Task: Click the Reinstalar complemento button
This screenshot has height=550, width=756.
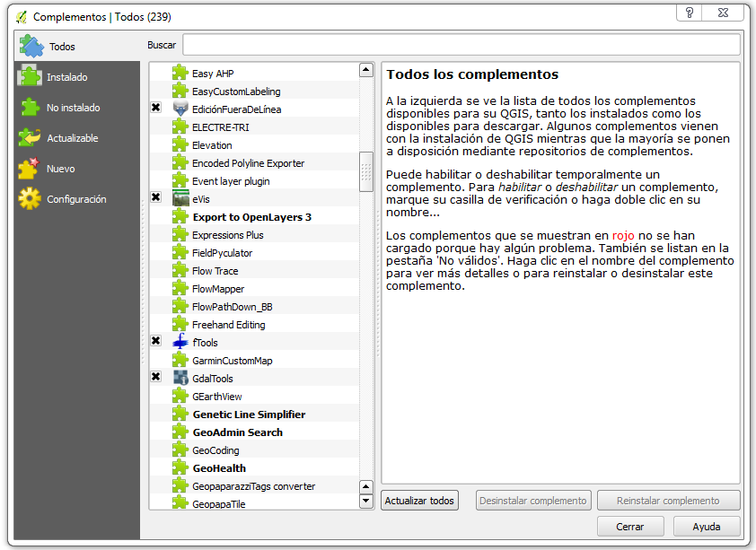Action: pyautogui.click(x=669, y=501)
